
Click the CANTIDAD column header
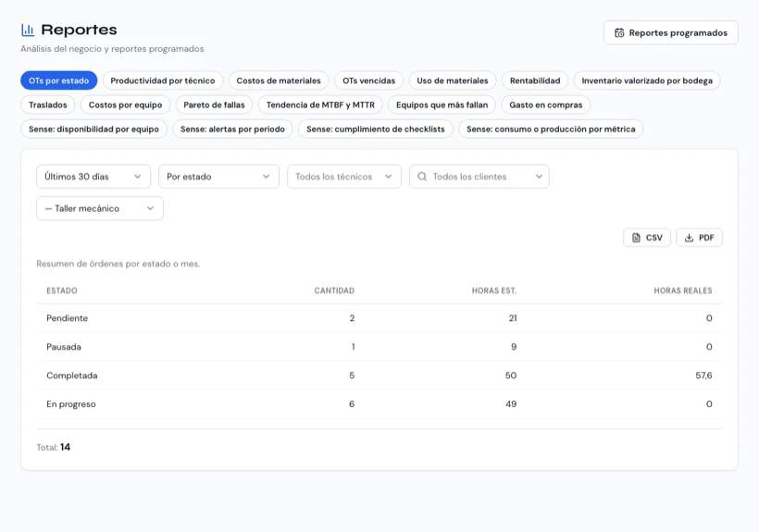334,291
